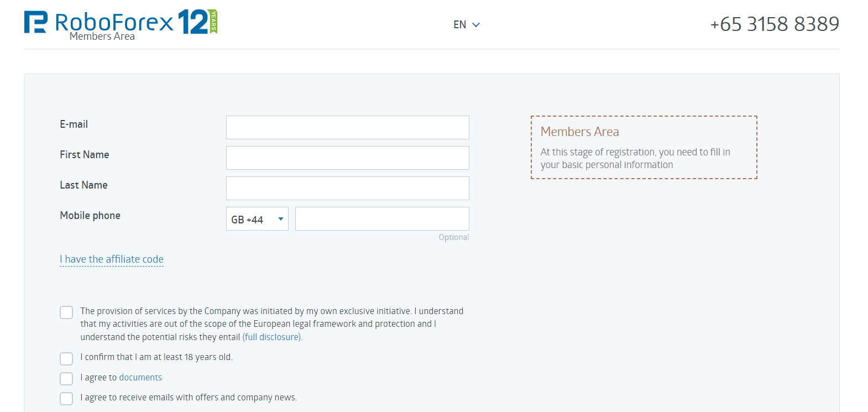Check the at least 18 years old box
Image resolution: width=868 pixels, height=412 pixels.
point(66,359)
